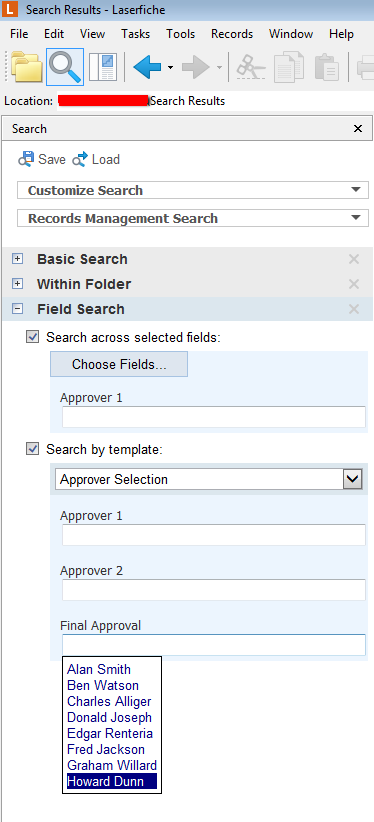Open the folder browser toolbar icon
The height and width of the screenshot is (822, 374).
[27, 67]
